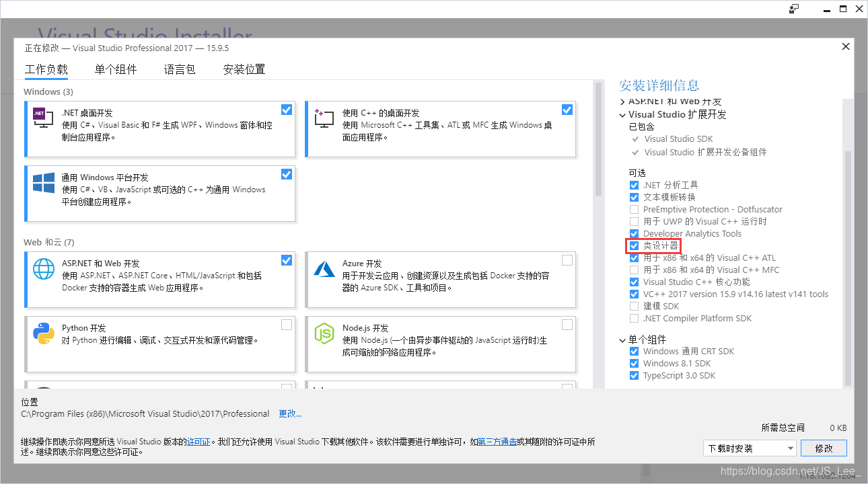
Task: Click the C++ desktop development monitor icon
Action: pyautogui.click(x=324, y=118)
